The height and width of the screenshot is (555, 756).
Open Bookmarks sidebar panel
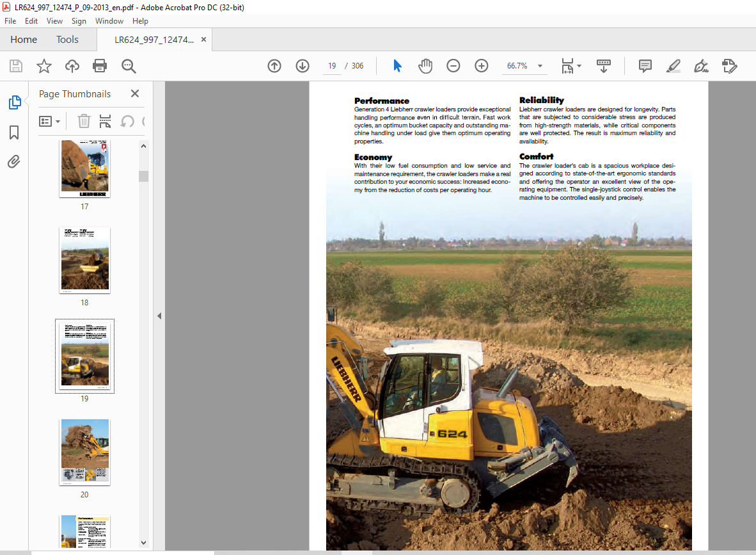14,133
